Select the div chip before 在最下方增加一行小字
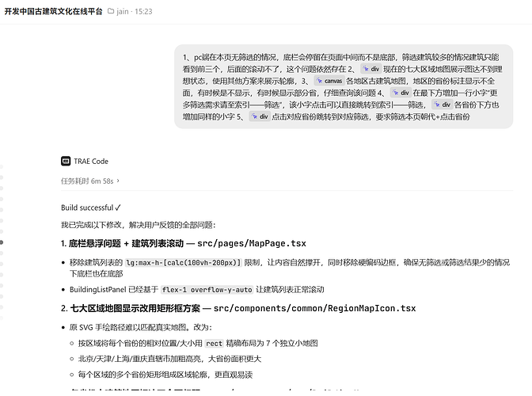 click(x=401, y=93)
